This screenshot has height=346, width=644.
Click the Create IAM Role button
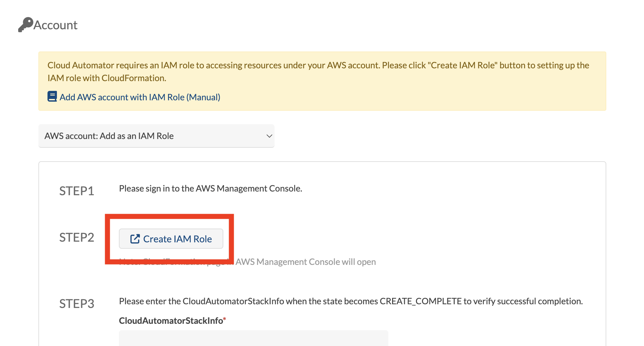coord(171,239)
